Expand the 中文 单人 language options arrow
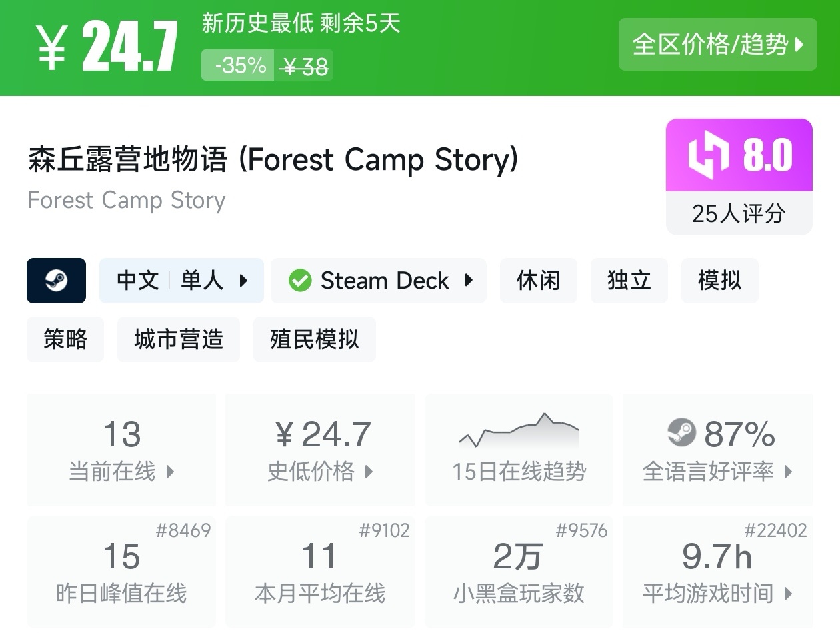 pos(243,281)
